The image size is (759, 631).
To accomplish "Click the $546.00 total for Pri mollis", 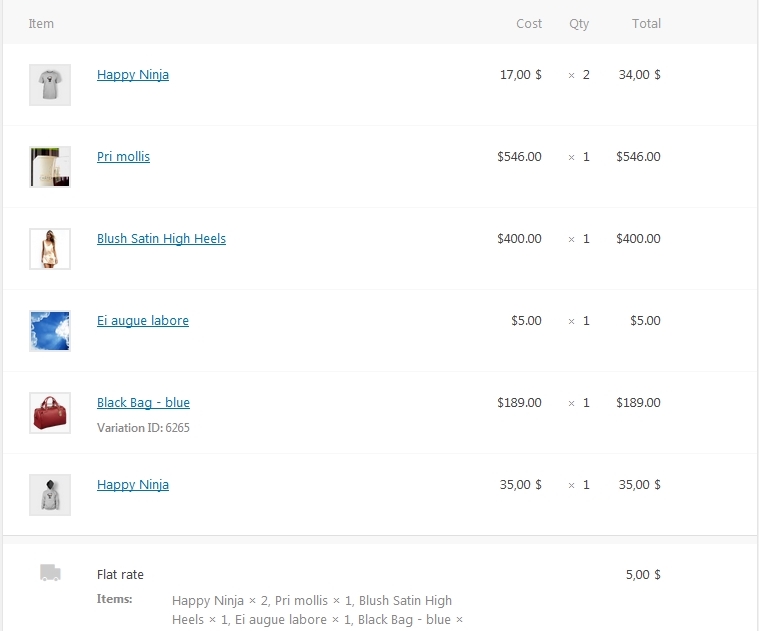I will click(638, 156).
